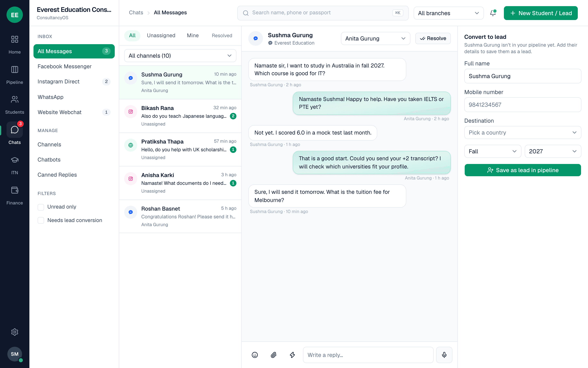Open canned replies lightning icon
Screen dimensions: 588x368
[292, 355]
